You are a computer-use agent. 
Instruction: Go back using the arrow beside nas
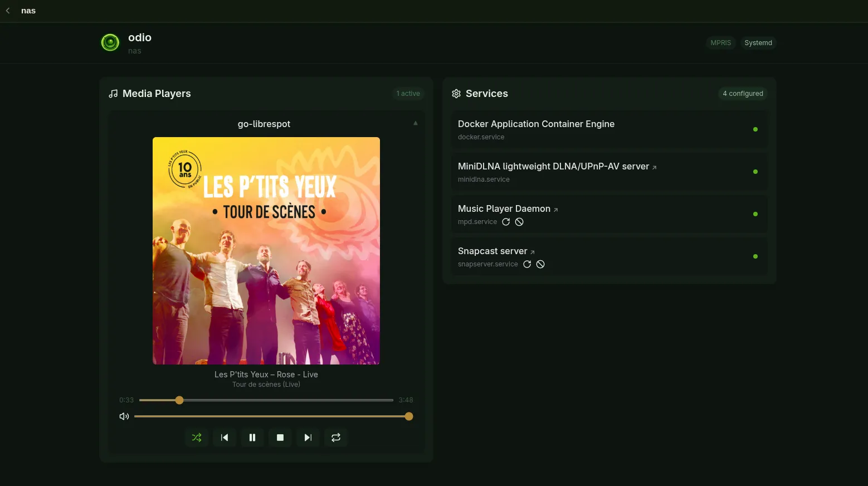(x=8, y=11)
